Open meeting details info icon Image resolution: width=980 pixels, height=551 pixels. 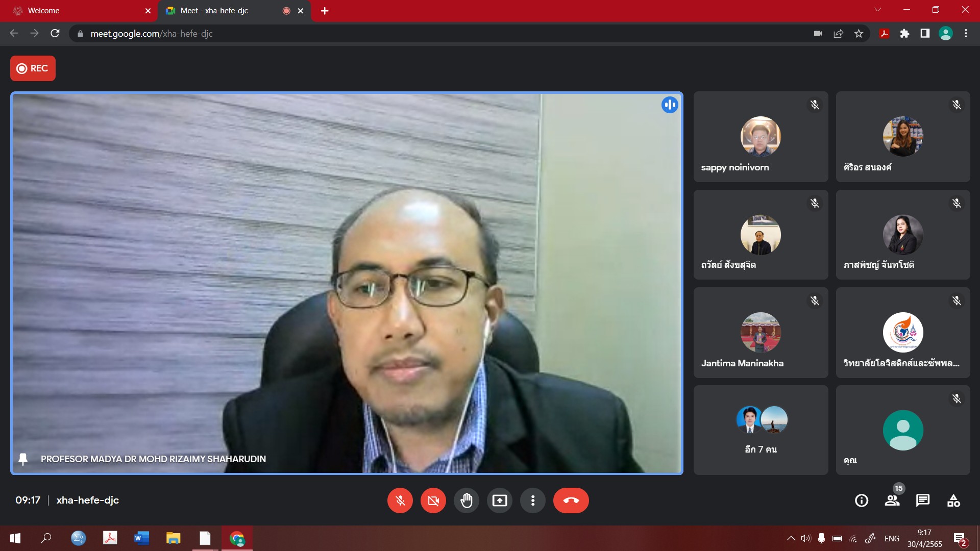tap(862, 500)
